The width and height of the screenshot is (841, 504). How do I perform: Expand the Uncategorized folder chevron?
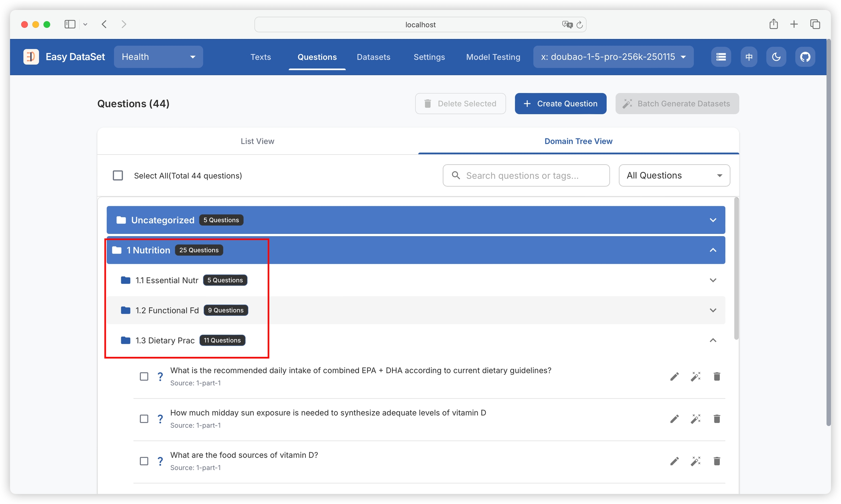[713, 220]
